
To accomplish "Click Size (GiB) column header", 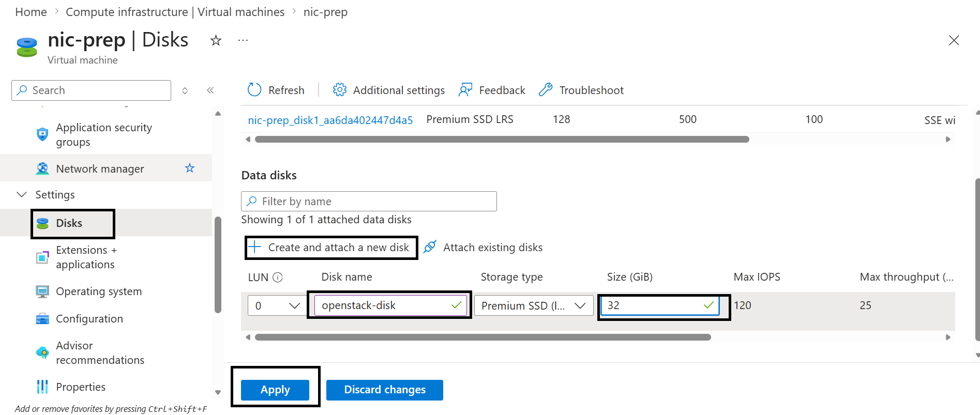I will click(x=629, y=277).
